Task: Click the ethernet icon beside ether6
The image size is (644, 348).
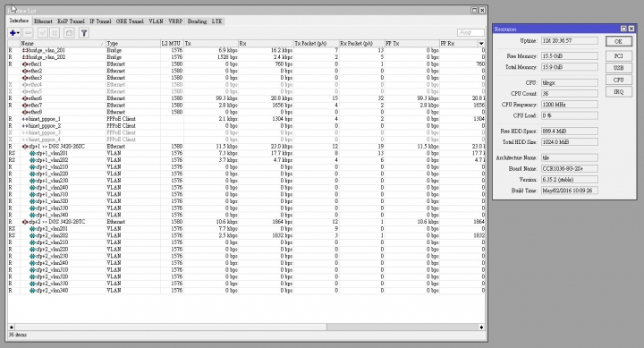Action: 25,98
